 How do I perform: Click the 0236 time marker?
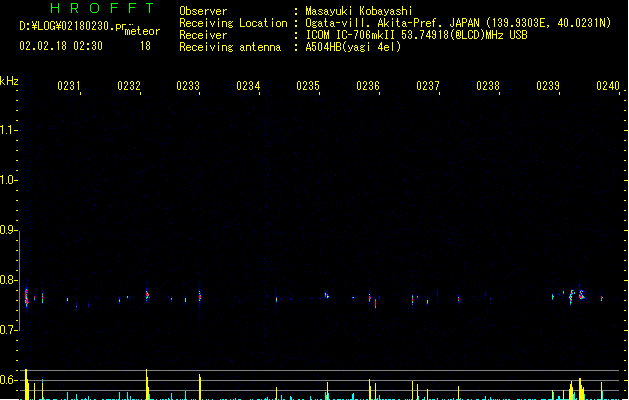(x=368, y=85)
